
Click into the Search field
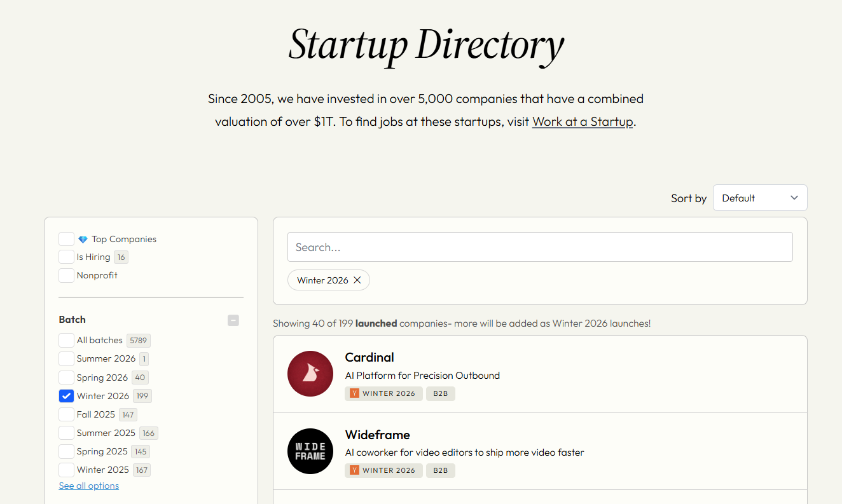point(540,247)
